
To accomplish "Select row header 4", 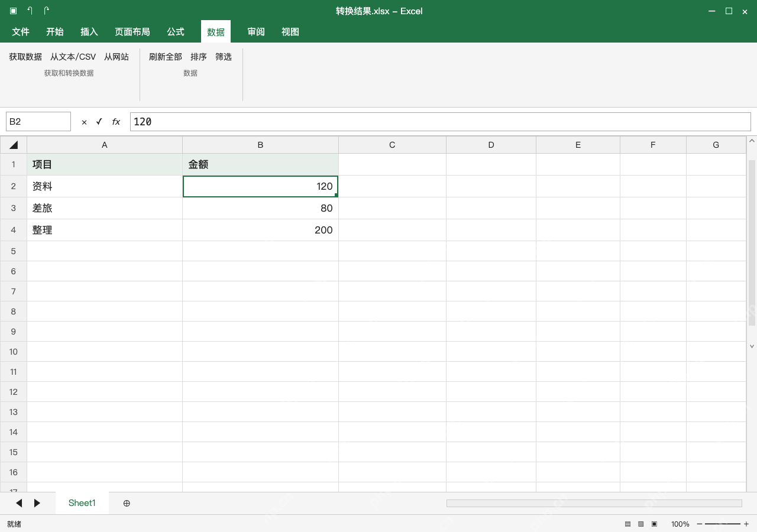I will point(14,230).
